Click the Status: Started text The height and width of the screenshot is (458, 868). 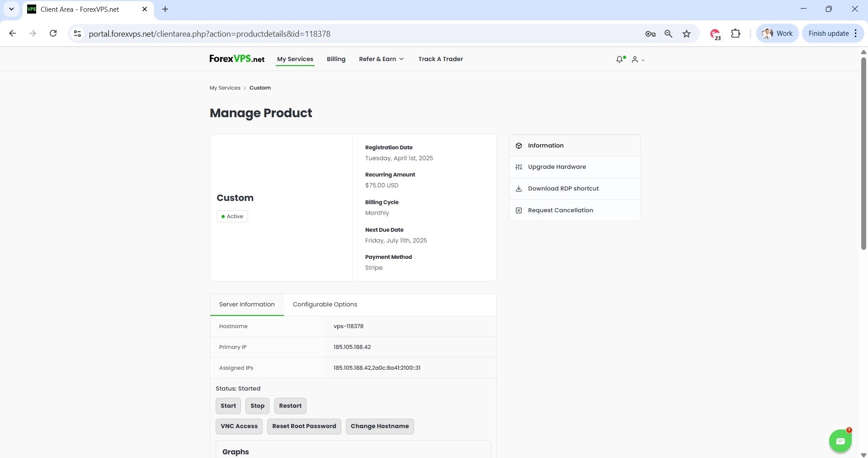[x=238, y=389]
